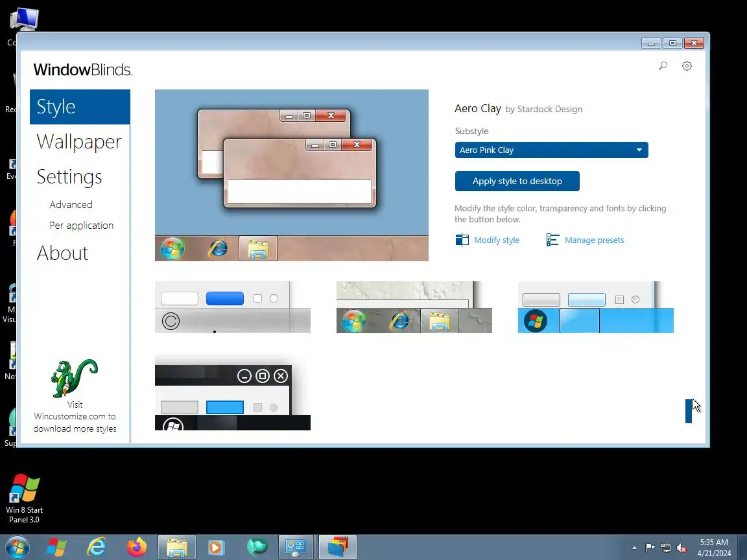Open the Windows Start orb on taskbar

pos(17,547)
